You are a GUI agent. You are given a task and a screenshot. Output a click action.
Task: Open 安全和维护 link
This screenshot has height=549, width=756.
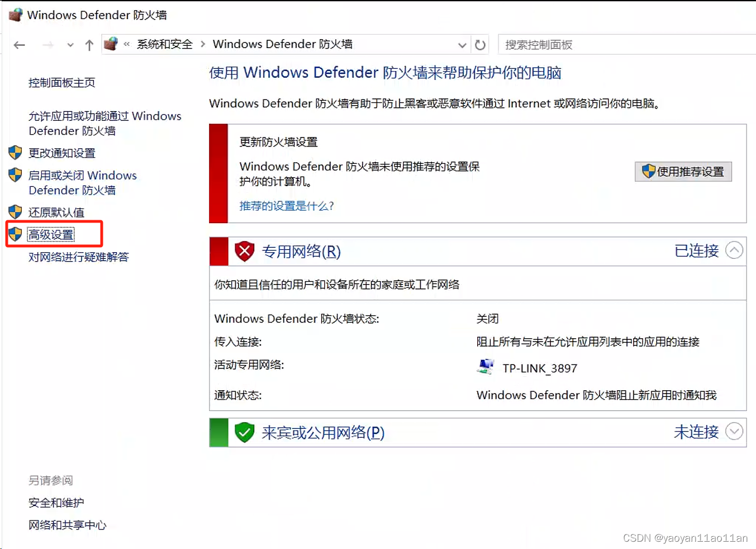coord(56,503)
